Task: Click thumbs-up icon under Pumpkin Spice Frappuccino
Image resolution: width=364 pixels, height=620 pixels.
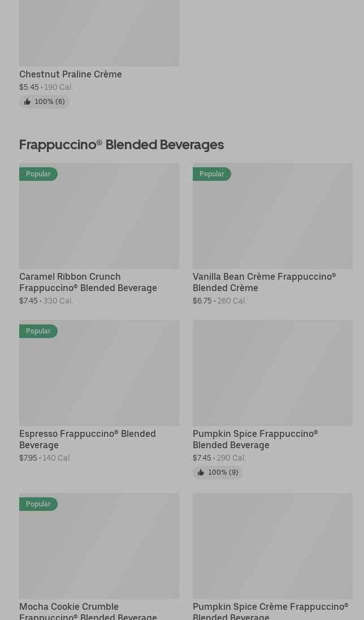Action: pos(201,472)
